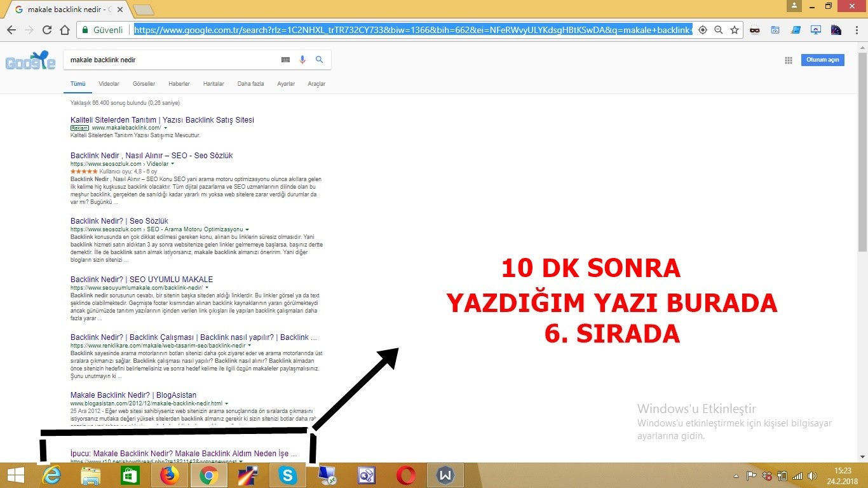This screenshot has height=488, width=868.
Task: Expand dropdown beside www.makalebacklink.com ad URL
Action: (x=165, y=128)
